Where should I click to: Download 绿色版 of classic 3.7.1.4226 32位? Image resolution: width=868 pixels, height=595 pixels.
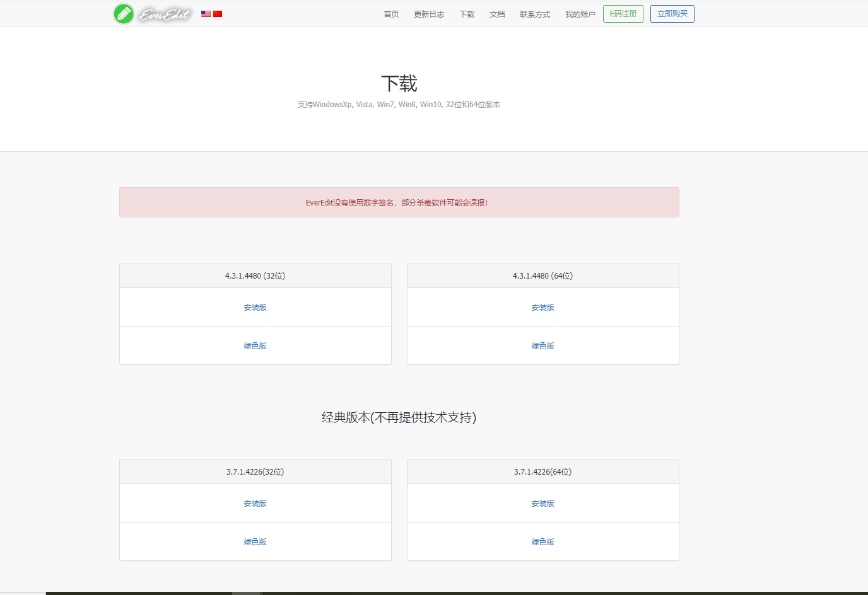pyautogui.click(x=255, y=541)
